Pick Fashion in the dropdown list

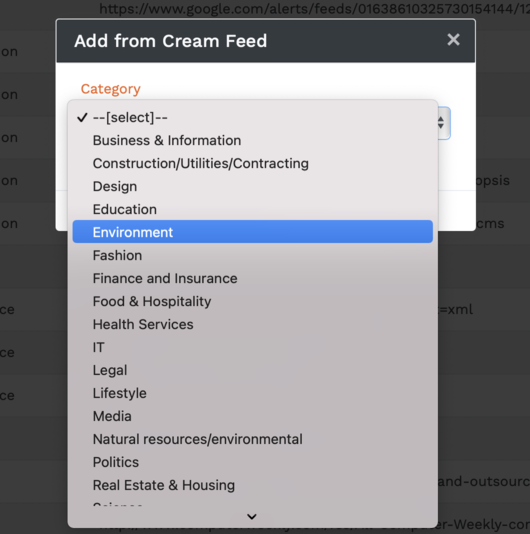coord(253,255)
